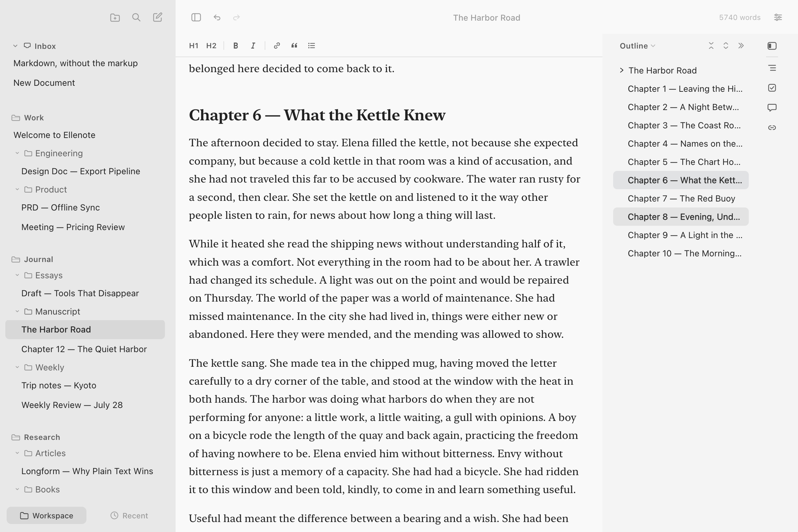The image size is (798, 532).
Task: Switch to the Workspace tab
Action: [47, 515]
